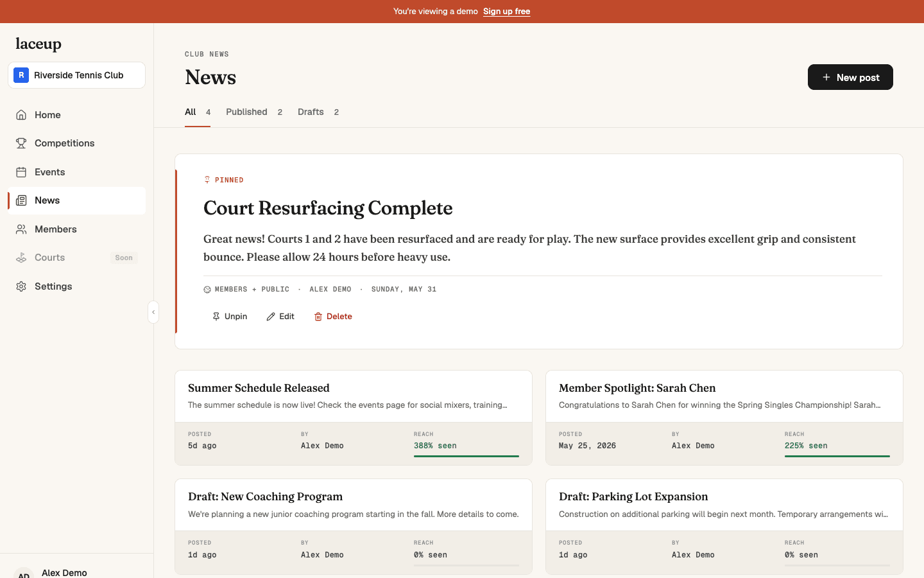Click the 'CLUB NEWS' breadcrumb label

(207, 54)
